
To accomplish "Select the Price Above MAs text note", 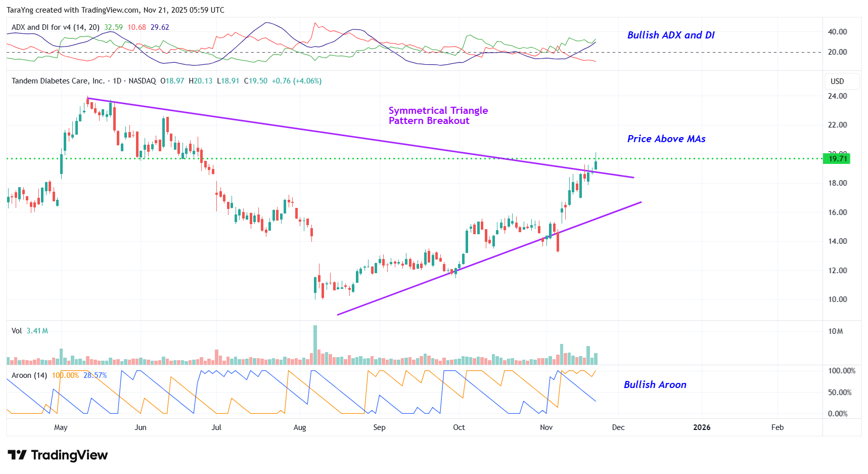I will point(666,139).
